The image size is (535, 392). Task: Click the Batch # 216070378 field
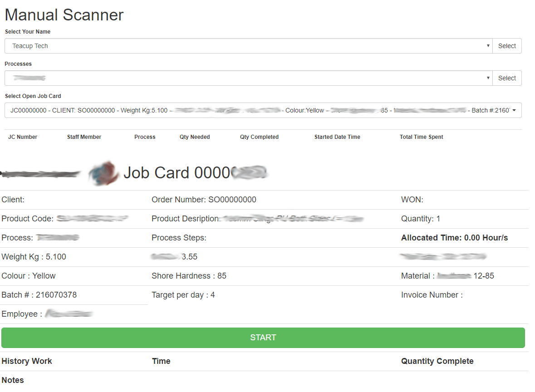(x=39, y=295)
